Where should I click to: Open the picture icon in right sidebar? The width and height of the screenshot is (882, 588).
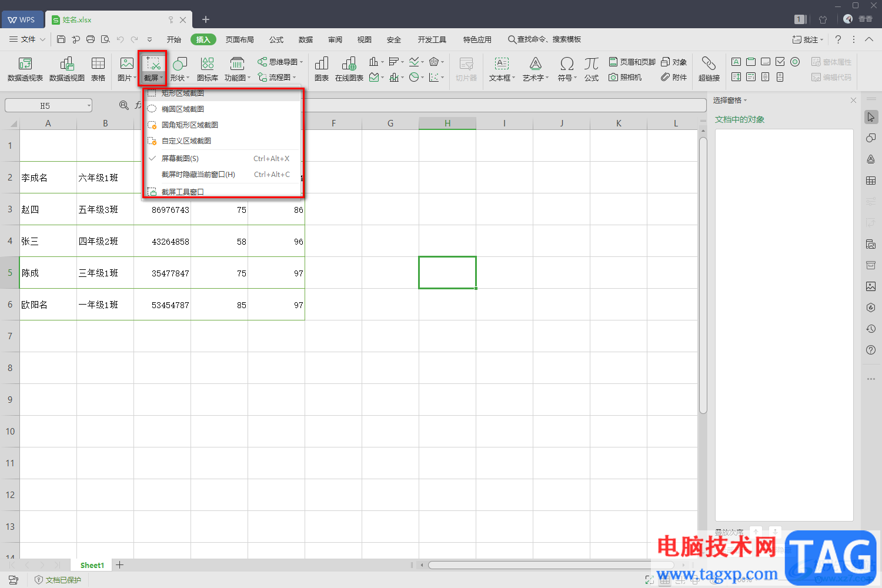[x=871, y=286]
